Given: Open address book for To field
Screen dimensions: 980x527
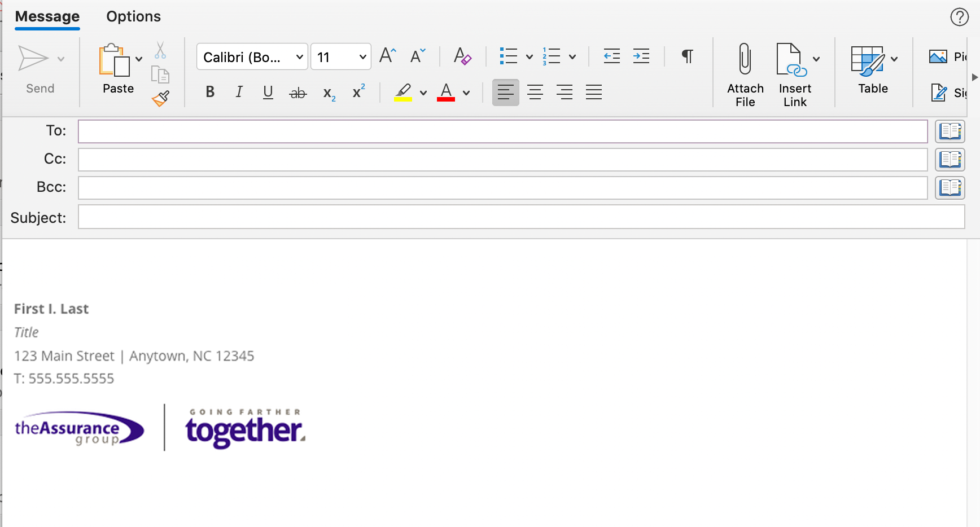Looking at the screenshot, I should tap(950, 131).
